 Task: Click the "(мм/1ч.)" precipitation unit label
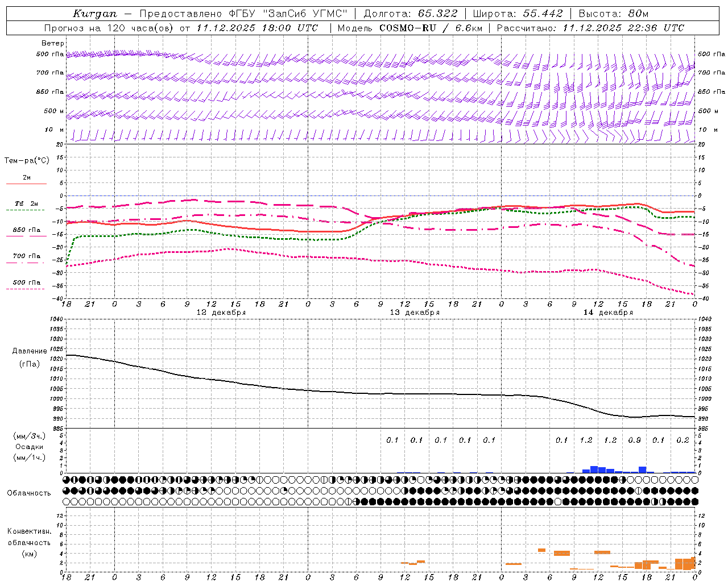30,458
